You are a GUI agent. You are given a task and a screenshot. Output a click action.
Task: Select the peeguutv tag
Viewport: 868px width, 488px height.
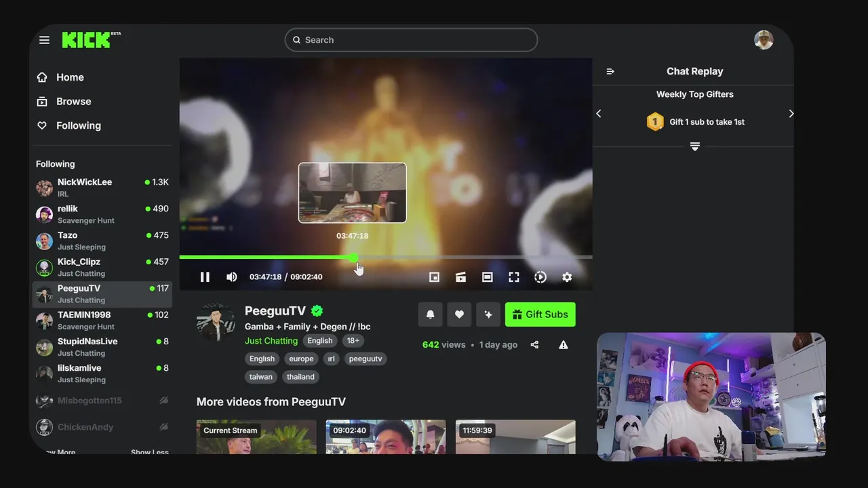tap(366, 359)
